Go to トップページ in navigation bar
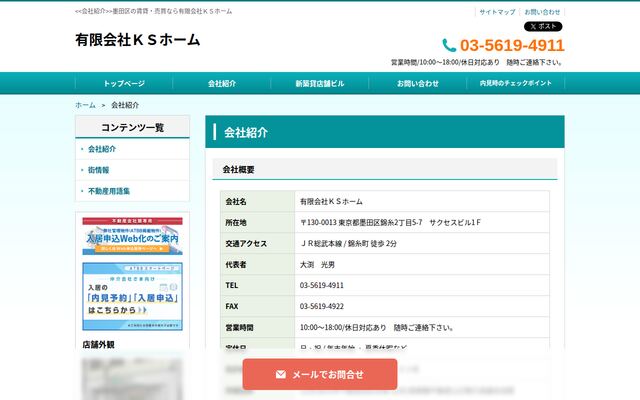 pos(124,83)
